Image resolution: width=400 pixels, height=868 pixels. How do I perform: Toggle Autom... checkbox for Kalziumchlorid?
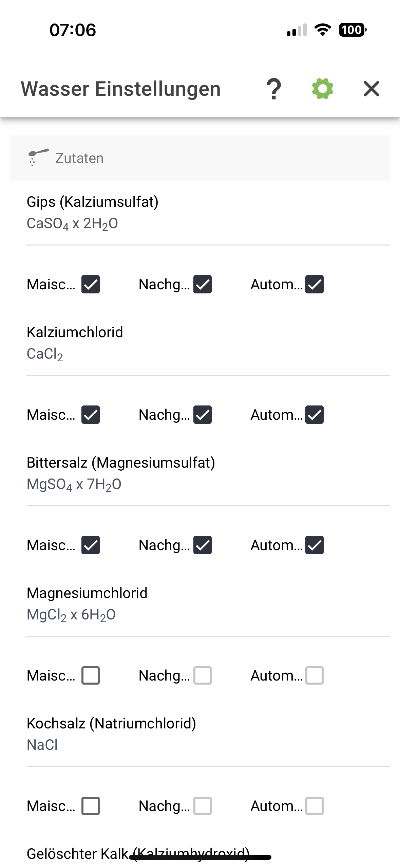315,415
